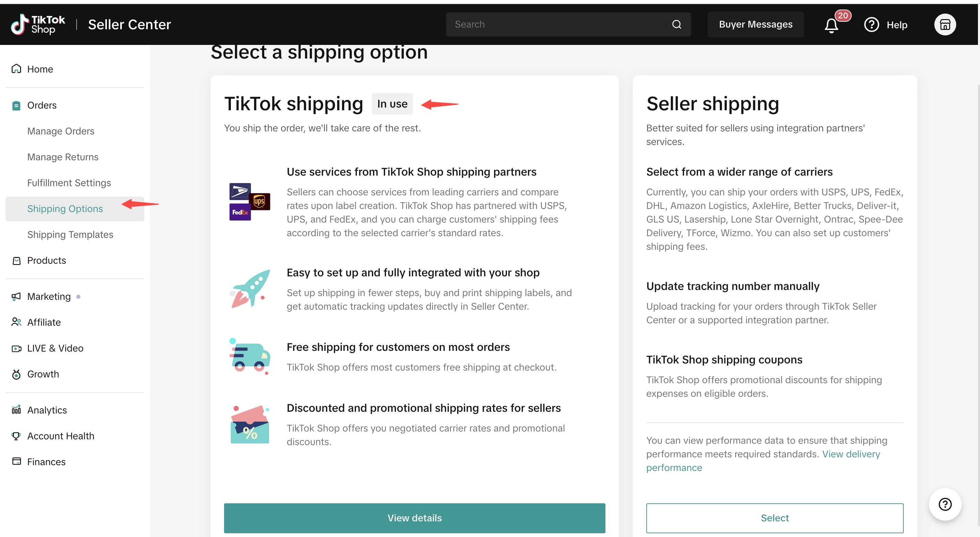The height and width of the screenshot is (537, 980).
Task: Expand the Marketing sidebar section
Action: coord(49,297)
